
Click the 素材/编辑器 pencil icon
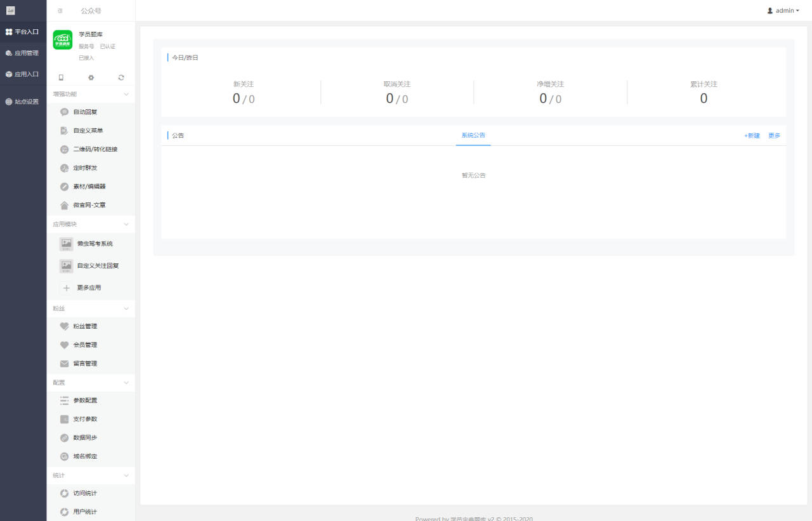[x=64, y=187]
